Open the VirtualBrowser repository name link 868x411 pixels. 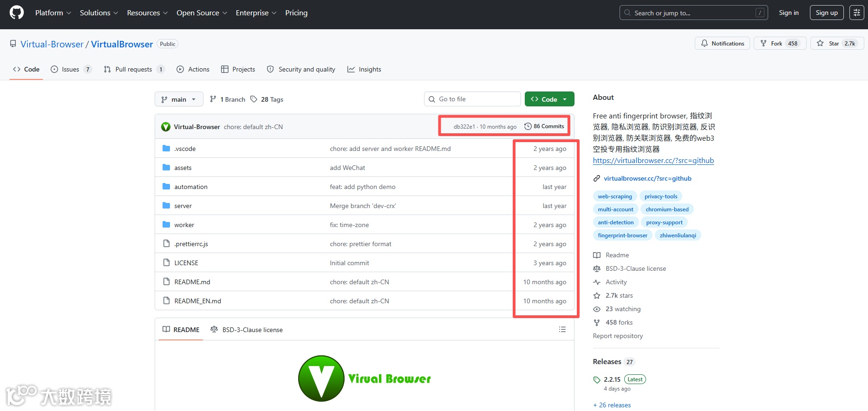click(x=122, y=44)
